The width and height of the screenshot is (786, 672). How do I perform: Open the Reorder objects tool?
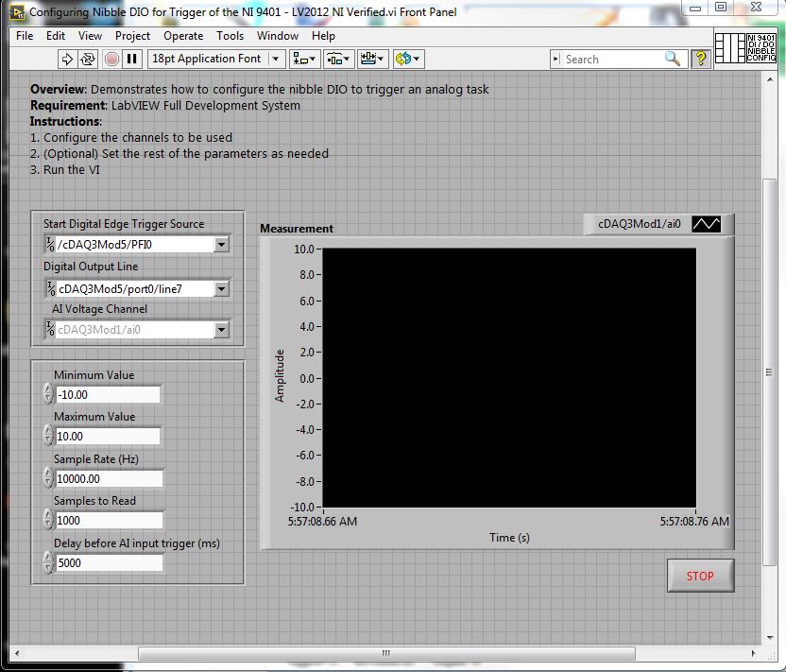pos(407,59)
